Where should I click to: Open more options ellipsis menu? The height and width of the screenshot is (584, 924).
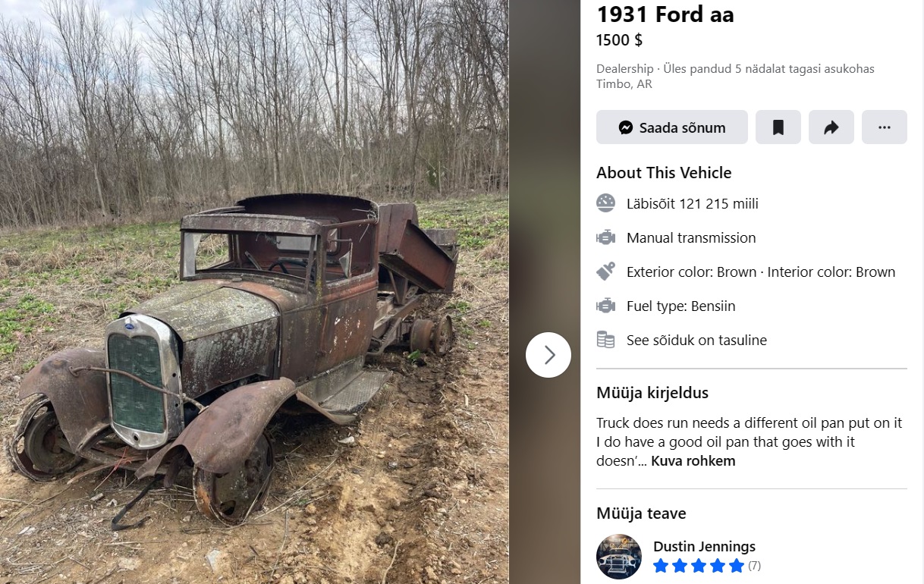coord(884,127)
